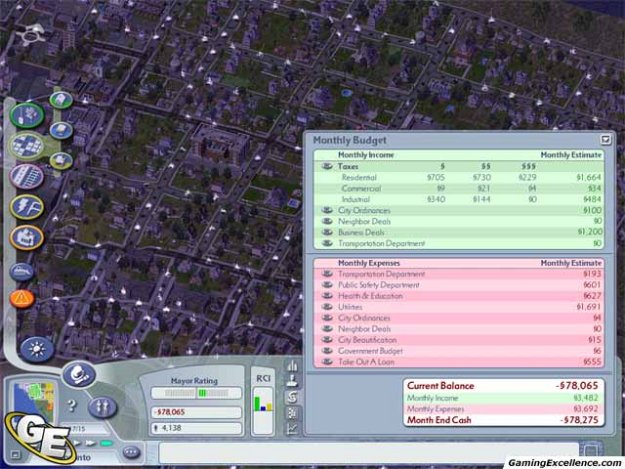Click the Health & Education label

point(370,296)
